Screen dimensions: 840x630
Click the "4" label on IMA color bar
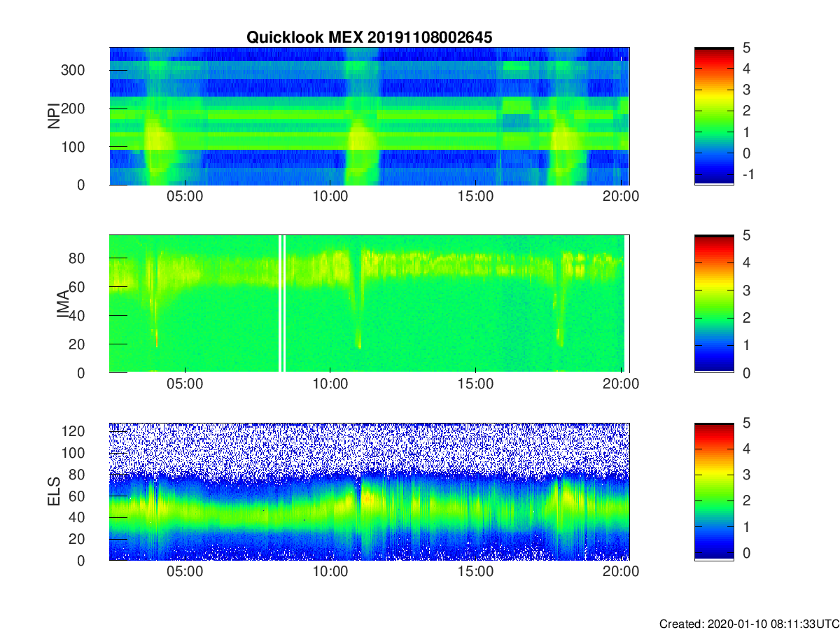746,262
